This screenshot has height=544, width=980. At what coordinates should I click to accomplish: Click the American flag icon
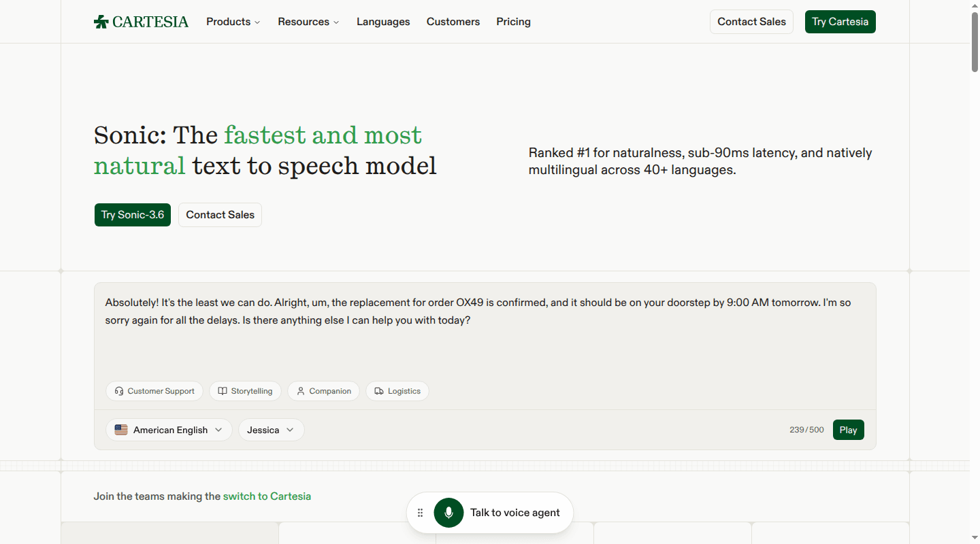pos(121,430)
